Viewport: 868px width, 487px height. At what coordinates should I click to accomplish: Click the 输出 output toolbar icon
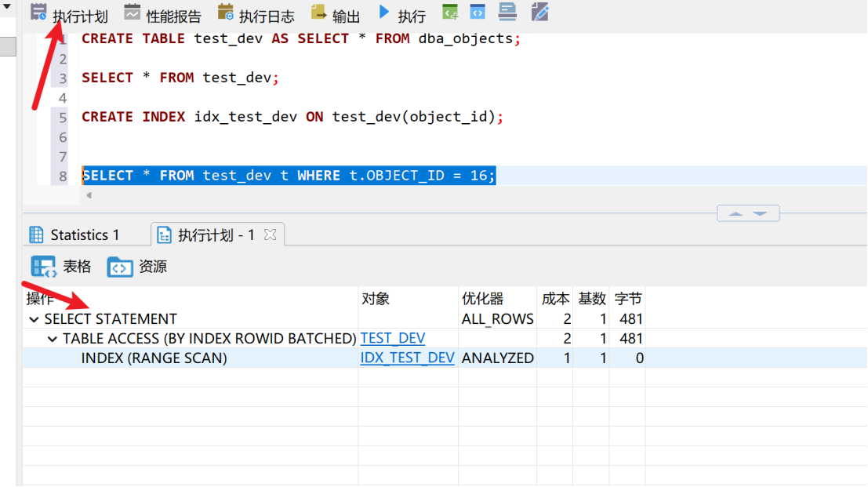[x=319, y=13]
